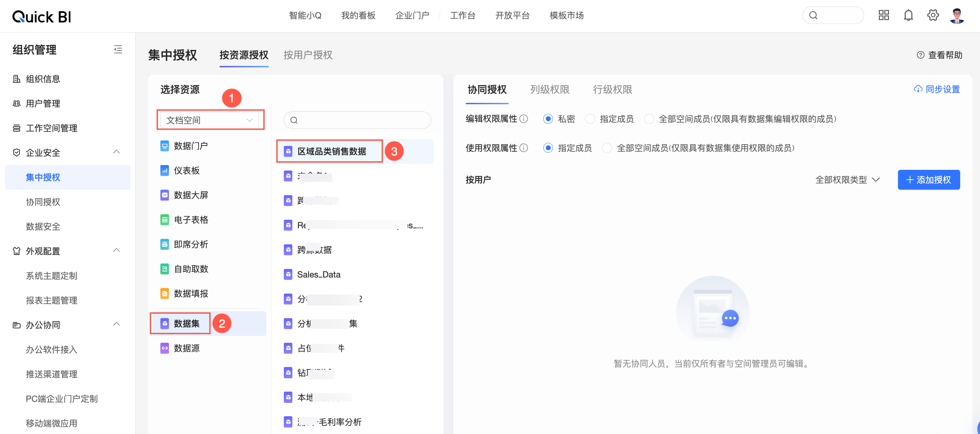
Task: Open 企业门户 in top navigation
Action: click(412, 15)
